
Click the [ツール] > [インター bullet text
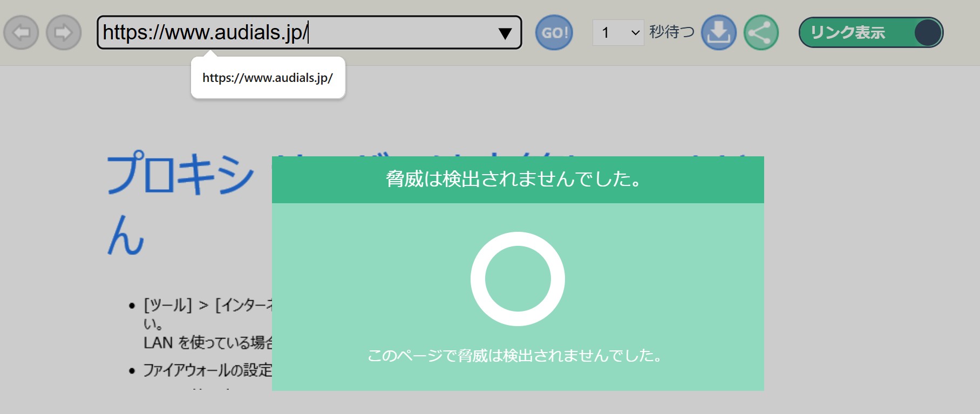(208, 305)
